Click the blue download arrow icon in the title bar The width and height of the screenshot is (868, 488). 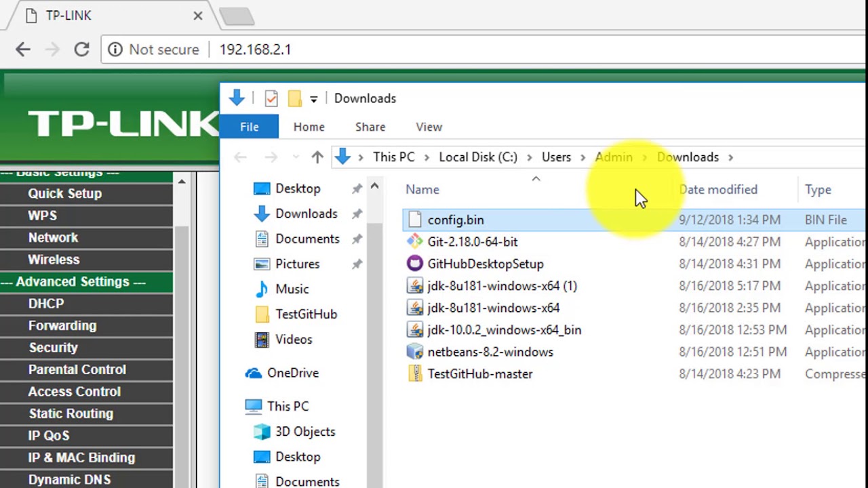pyautogui.click(x=237, y=98)
